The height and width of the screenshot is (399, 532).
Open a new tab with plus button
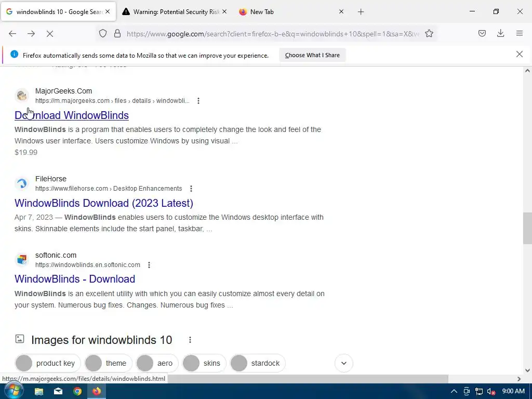[x=361, y=12]
